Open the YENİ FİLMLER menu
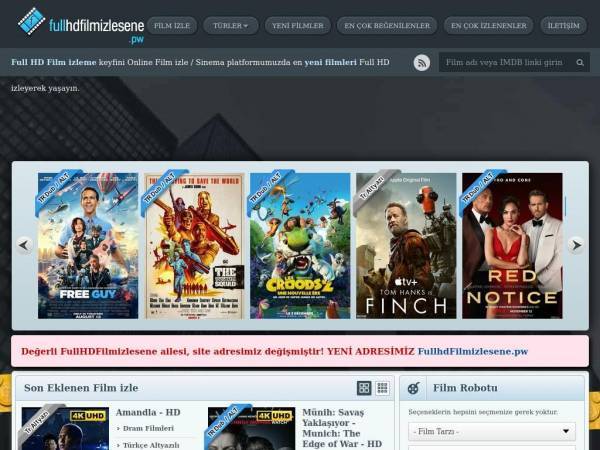Viewport: 600px width, 450px height. point(298,26)
